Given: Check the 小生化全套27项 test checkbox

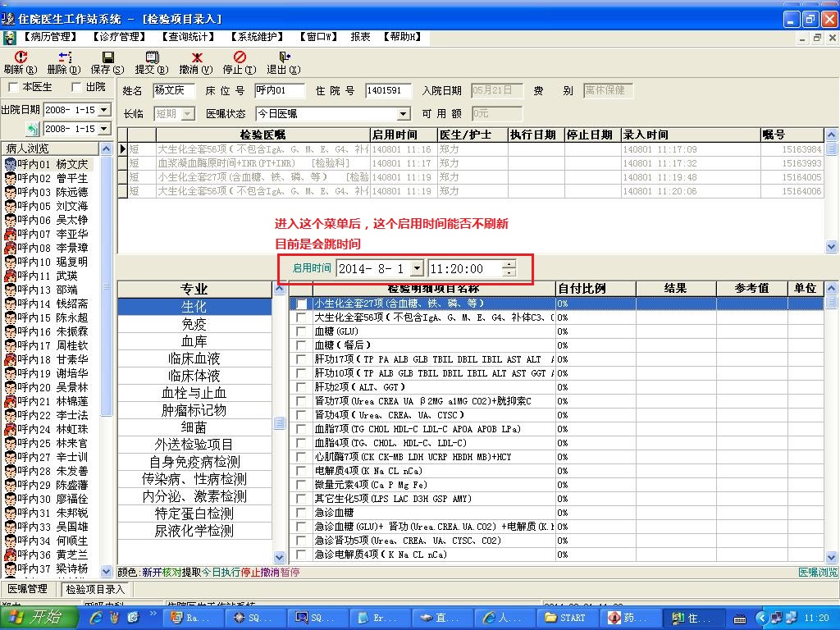Looking at the screenshot, I should tap(302, 304).
